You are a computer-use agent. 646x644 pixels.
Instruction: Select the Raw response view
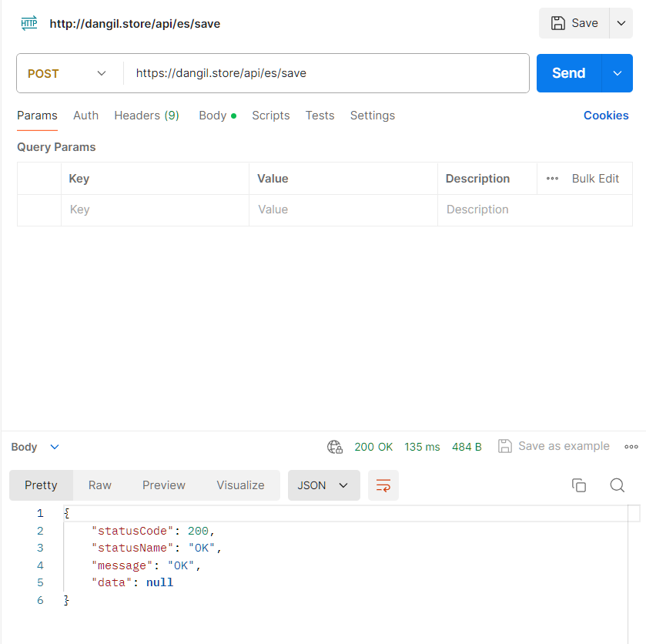tap(99, 485)
